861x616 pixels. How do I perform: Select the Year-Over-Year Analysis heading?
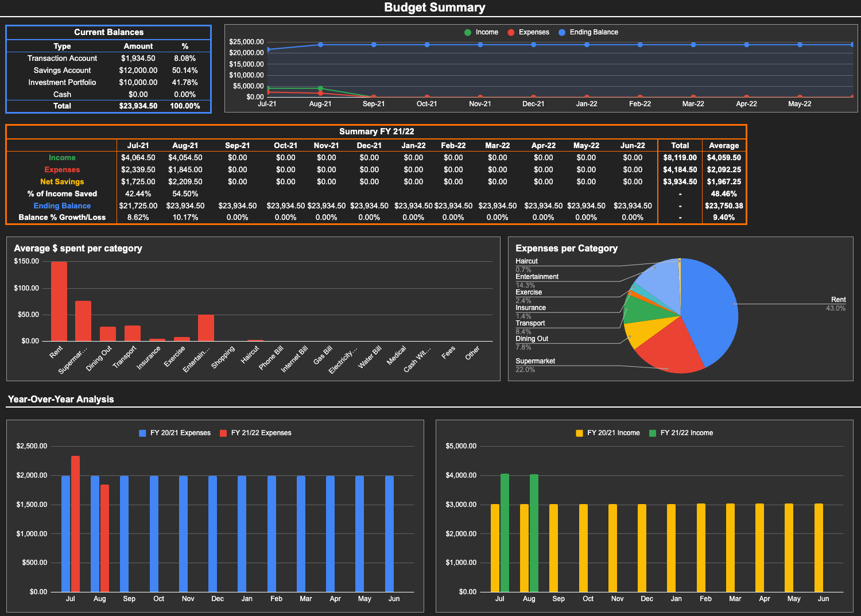pyautogui.click(x=61, y=400)
